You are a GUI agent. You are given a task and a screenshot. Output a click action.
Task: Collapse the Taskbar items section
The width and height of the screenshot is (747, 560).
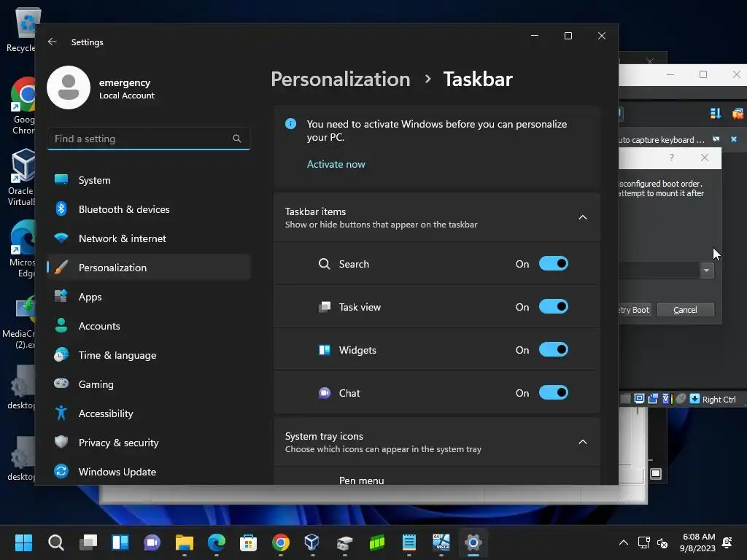pos(582,217)
